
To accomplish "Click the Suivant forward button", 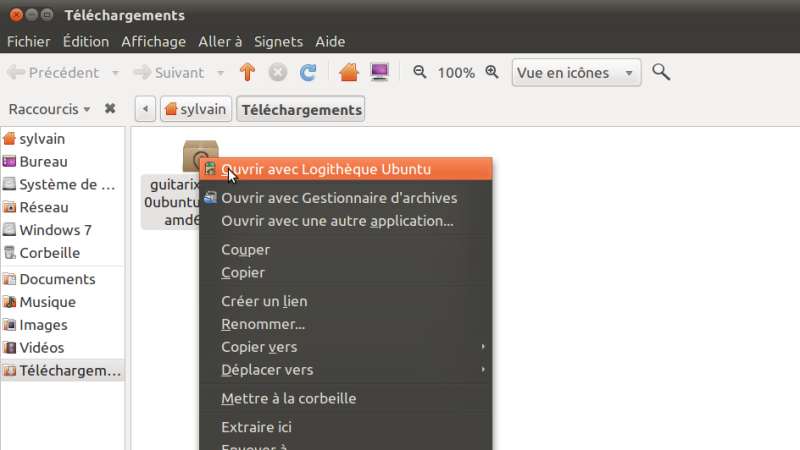I will [x=168, y=73].
